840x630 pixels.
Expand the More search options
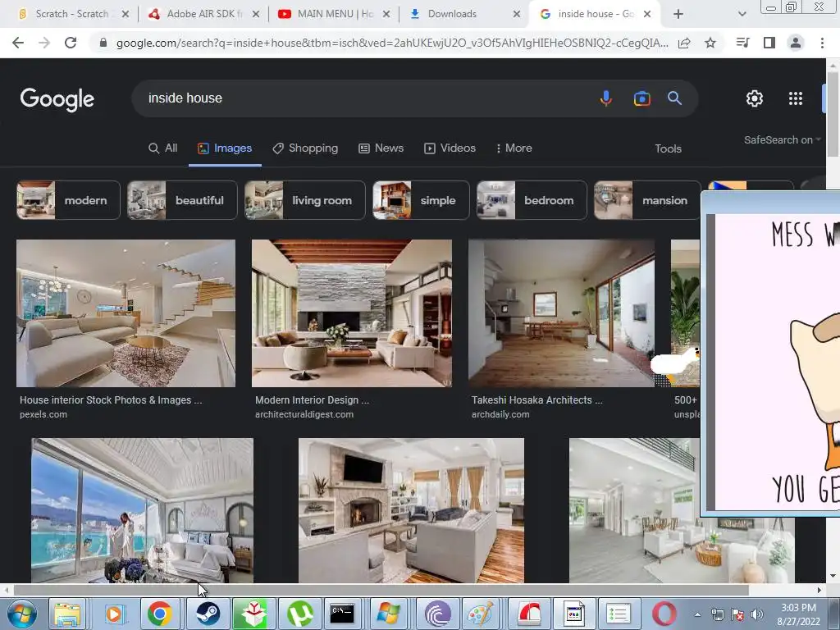[514, 148]
